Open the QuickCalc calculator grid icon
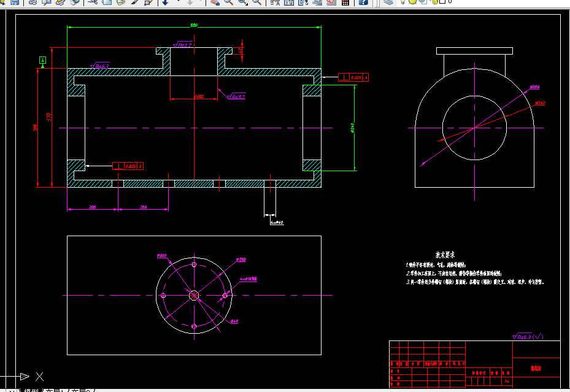 345,2
